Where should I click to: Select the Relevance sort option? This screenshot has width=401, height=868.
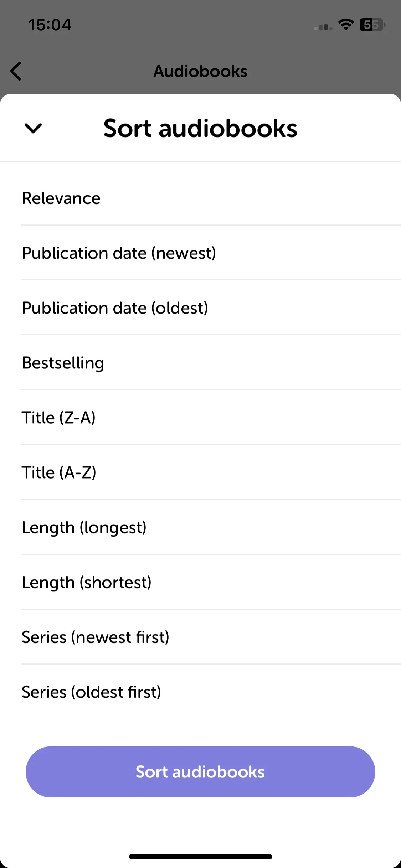tap(200, 198)
